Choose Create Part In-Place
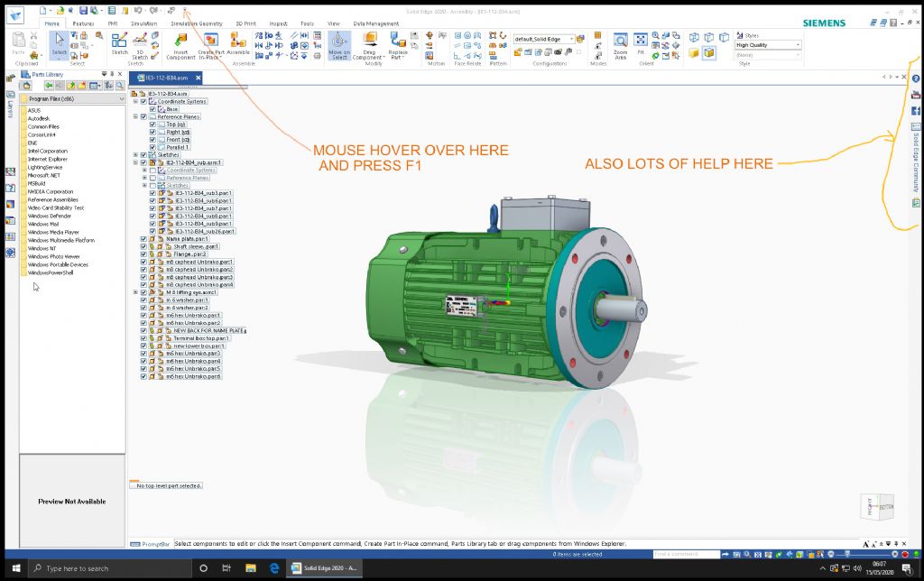 click(x=211, y=46)
